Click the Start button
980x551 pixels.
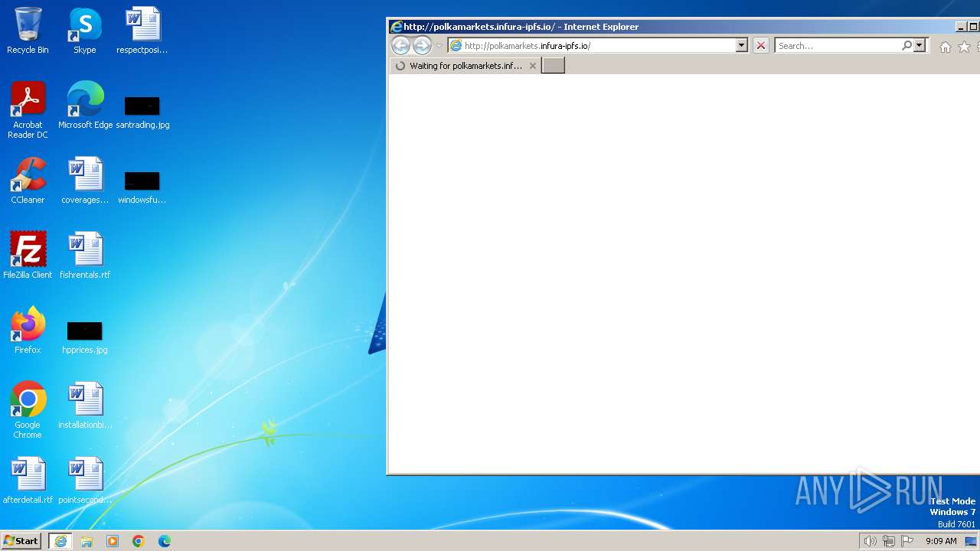(21, 541)
